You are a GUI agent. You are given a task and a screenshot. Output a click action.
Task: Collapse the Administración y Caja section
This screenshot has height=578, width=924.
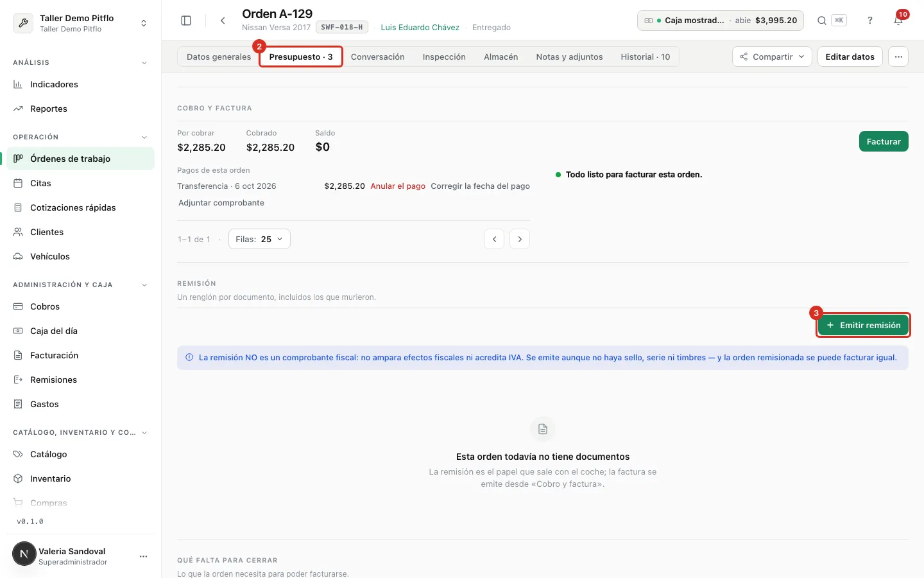coord(144,285)
